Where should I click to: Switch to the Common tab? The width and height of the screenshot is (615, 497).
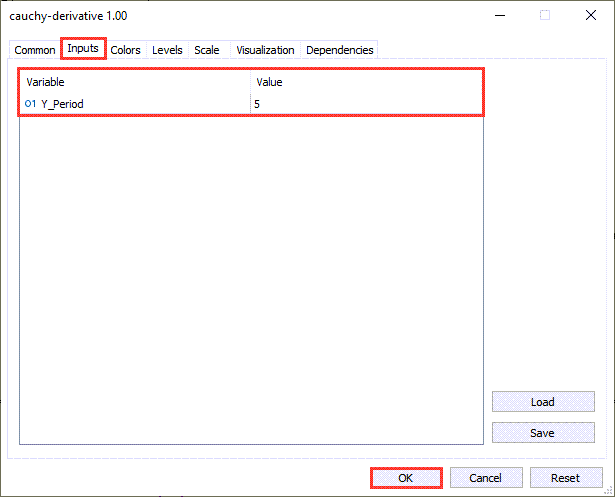click(35, 50)
